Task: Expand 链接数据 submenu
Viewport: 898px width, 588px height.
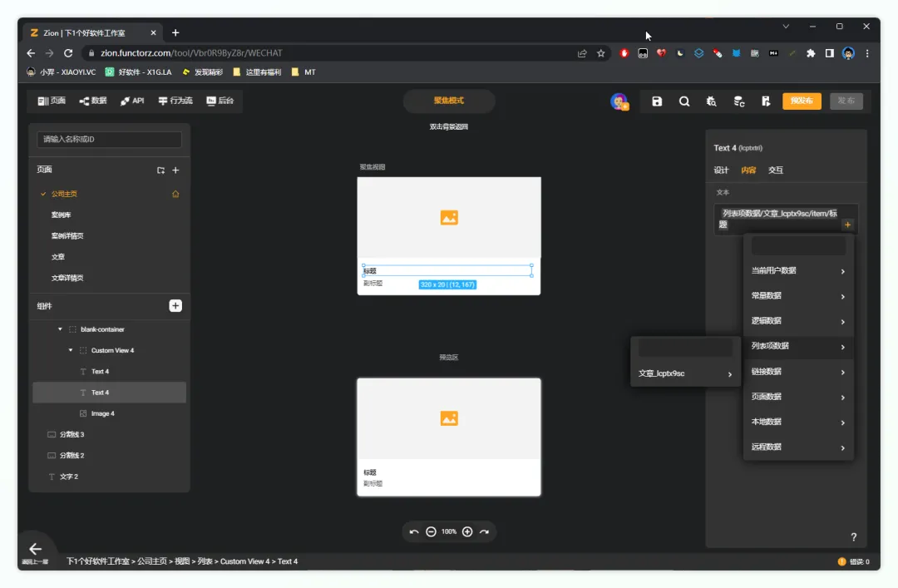Action: coord(798,372)
